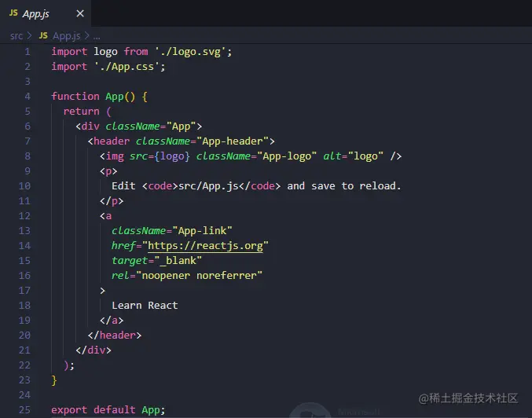
Task: Open the App.js breadcrumb item
Action: 67,35
